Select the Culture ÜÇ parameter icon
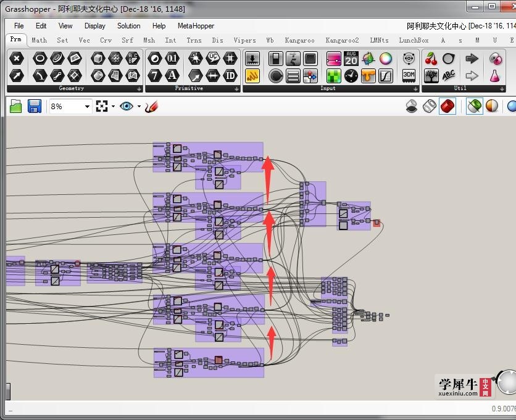516x420 pixels. coord(212,59)
